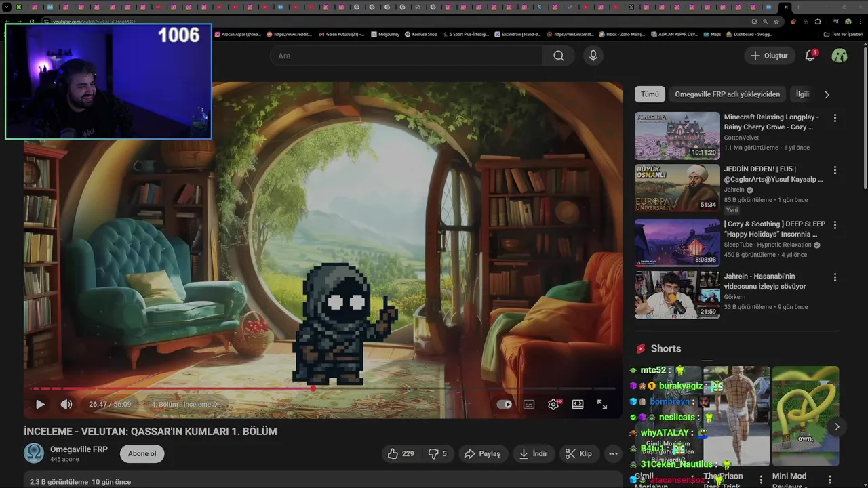The image size is (868, 488).
Task: Click the progress bar scrubber dot
Action: point(313,388)
